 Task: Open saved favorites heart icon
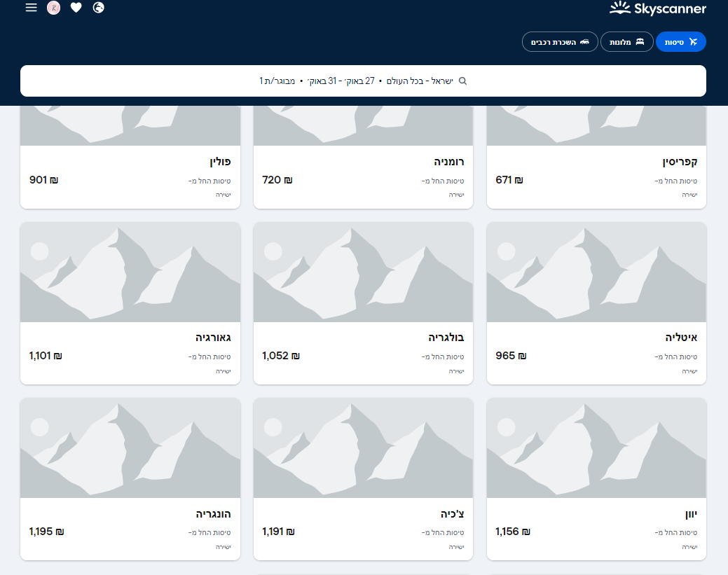[76, 8]
